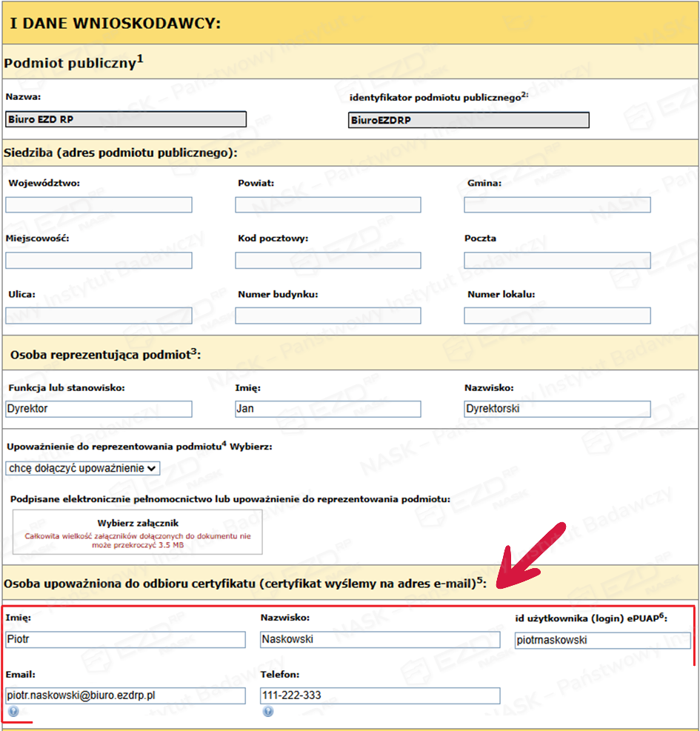Click the Nazwa field with Biuro EZD RP
The height and width of the screenshot is (731, 700).
point(126,119)
